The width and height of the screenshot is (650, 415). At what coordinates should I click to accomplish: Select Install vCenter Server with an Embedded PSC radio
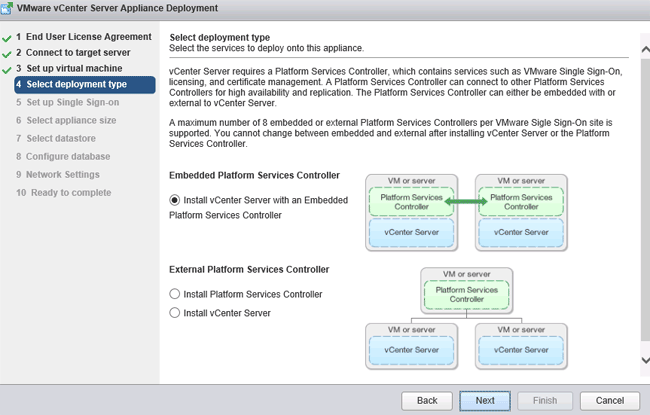tap(175, 200)
